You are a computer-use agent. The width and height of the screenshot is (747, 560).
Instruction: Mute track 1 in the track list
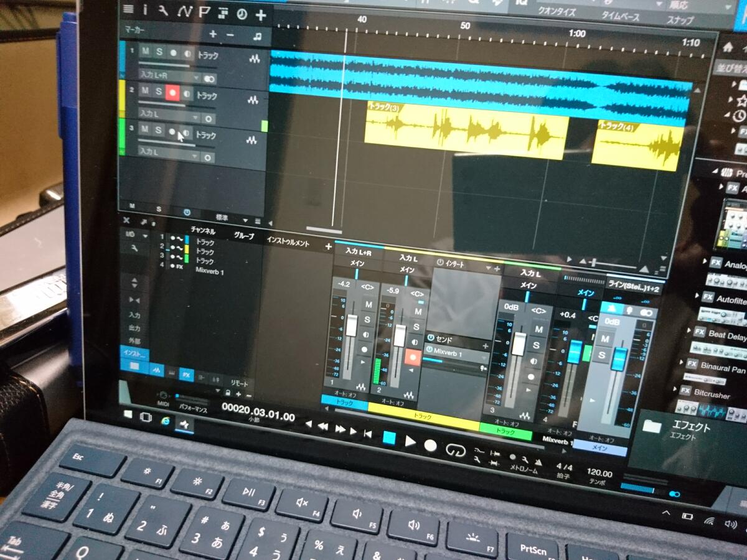146,51
